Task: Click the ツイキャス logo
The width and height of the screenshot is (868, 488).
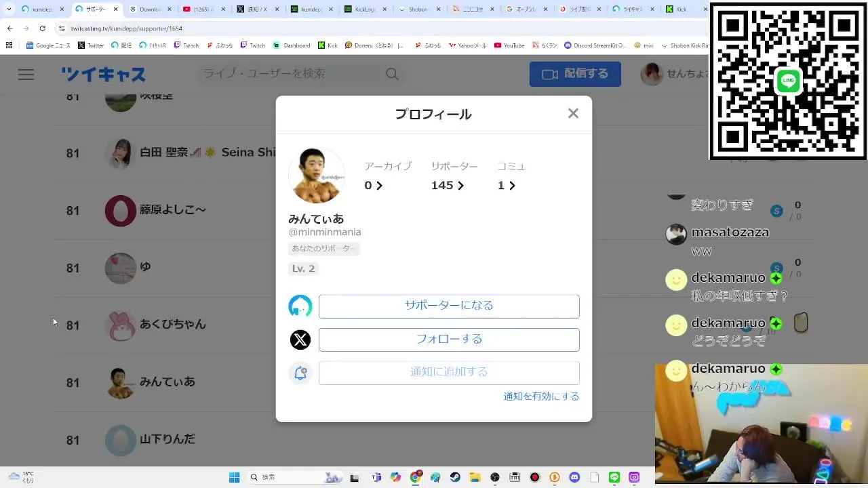Action: click(x=103, y=74)
